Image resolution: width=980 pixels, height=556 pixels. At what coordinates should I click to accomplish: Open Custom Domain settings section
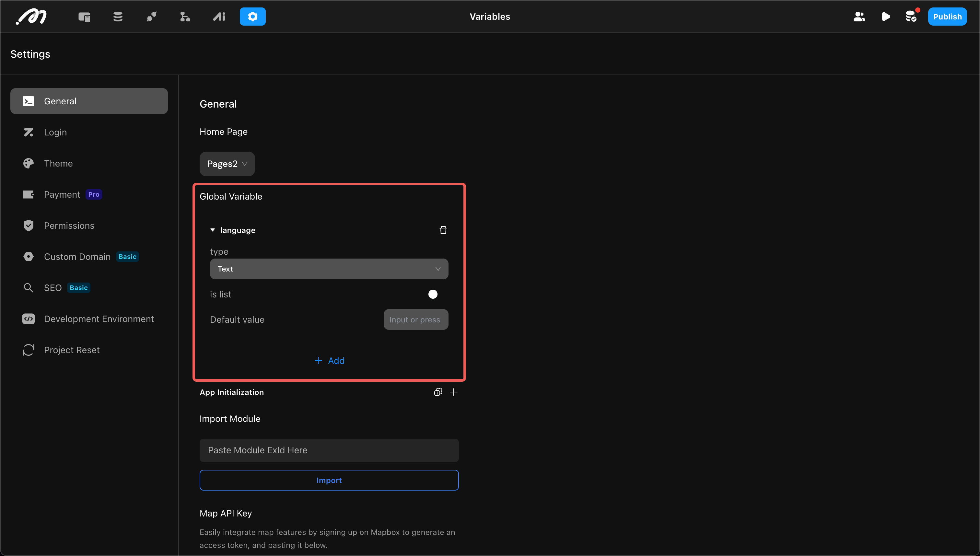pyautogui.click(x=89, y=257)
